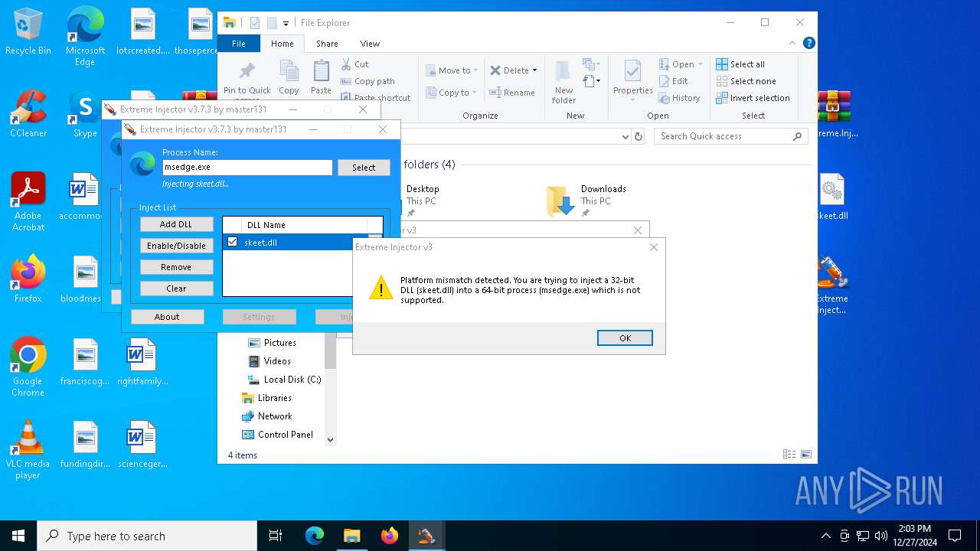Switch to the Home ribbon tab

point(282,44)
